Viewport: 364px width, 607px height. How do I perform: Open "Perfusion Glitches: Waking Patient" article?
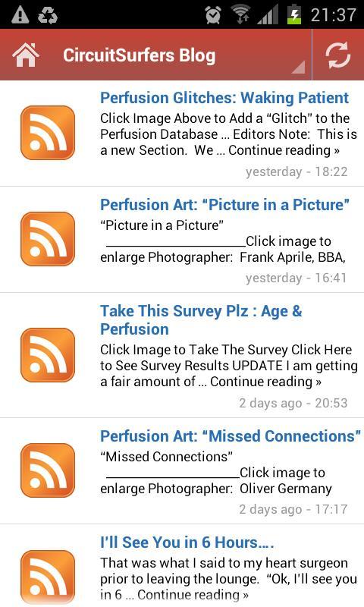(224, 98)
